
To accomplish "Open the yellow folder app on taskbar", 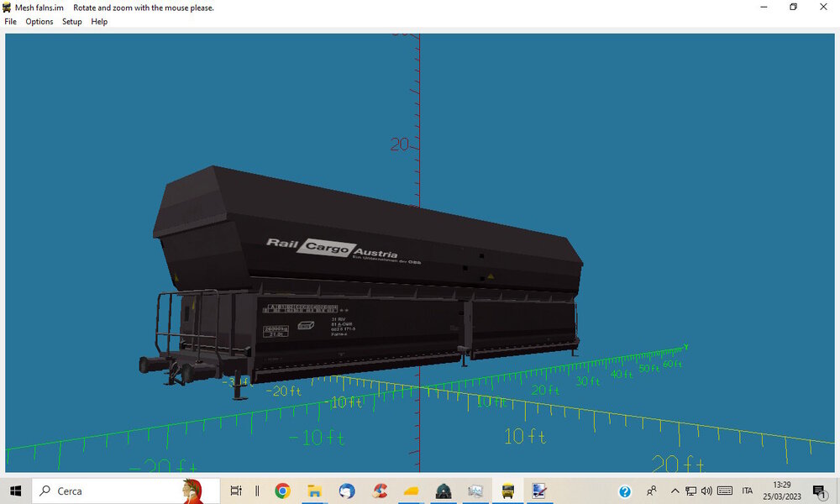I will [x=412, y=491].
